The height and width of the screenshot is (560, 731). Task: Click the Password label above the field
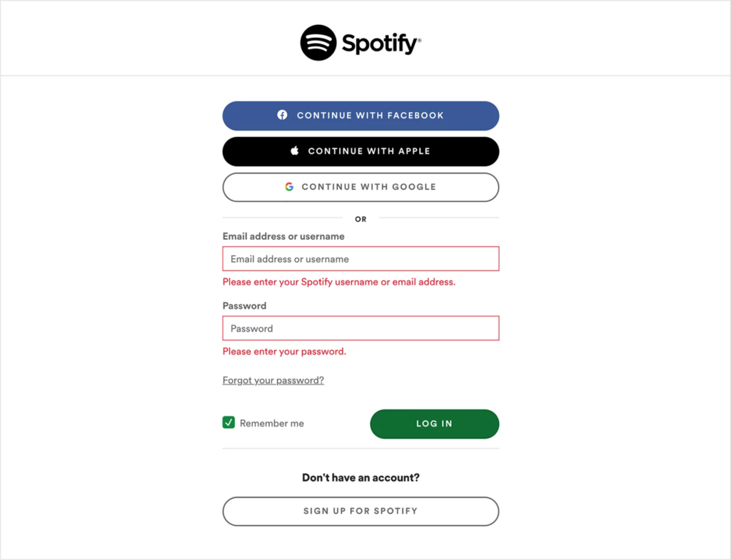pos(244,305)
